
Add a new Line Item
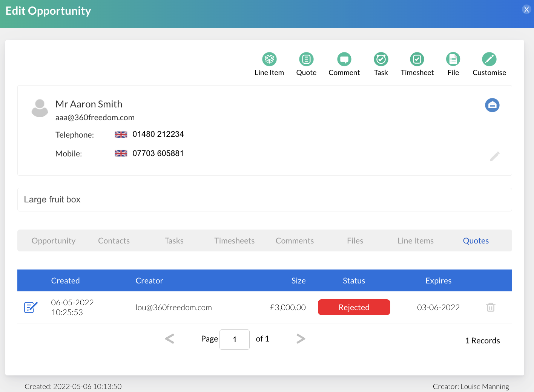(269, 60)
